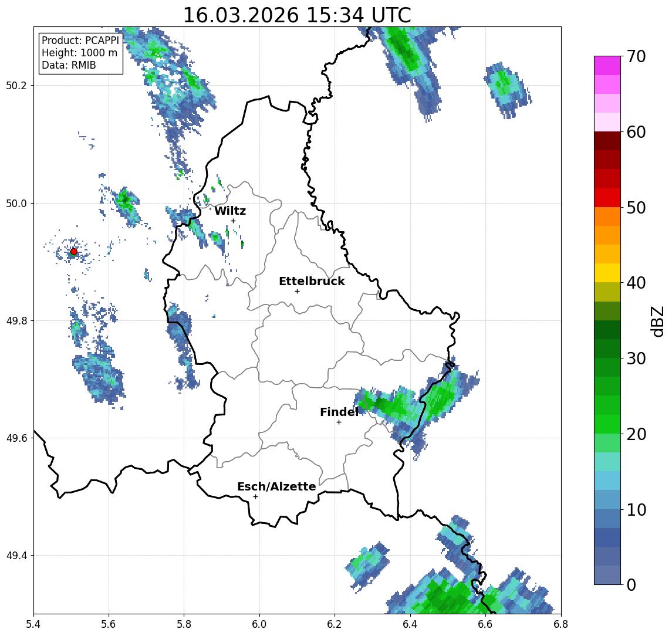Image resolution: width=672 pixels, height=636 pixels.
Task: Click the colorbar tick label 30
Action: 636,358
